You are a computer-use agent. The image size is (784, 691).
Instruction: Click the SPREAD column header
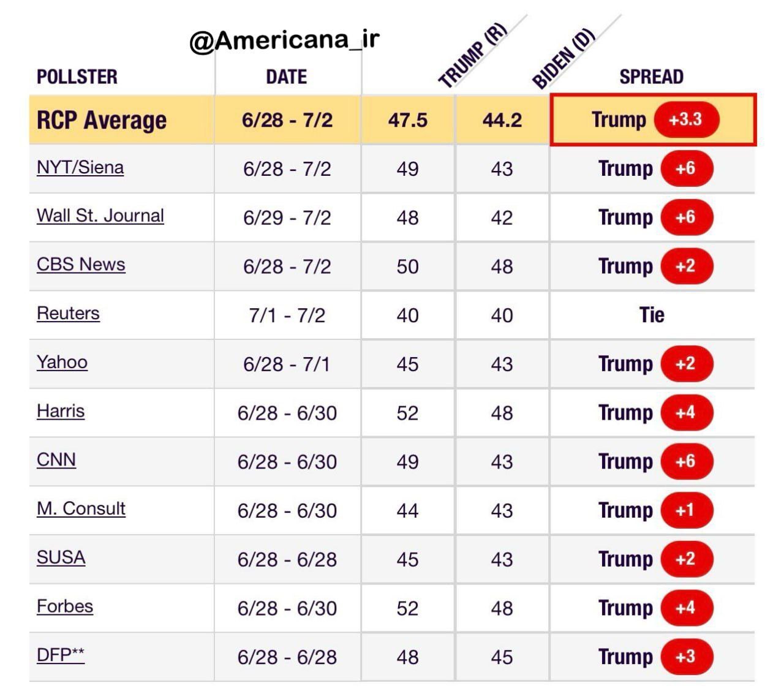pos(651,77)
